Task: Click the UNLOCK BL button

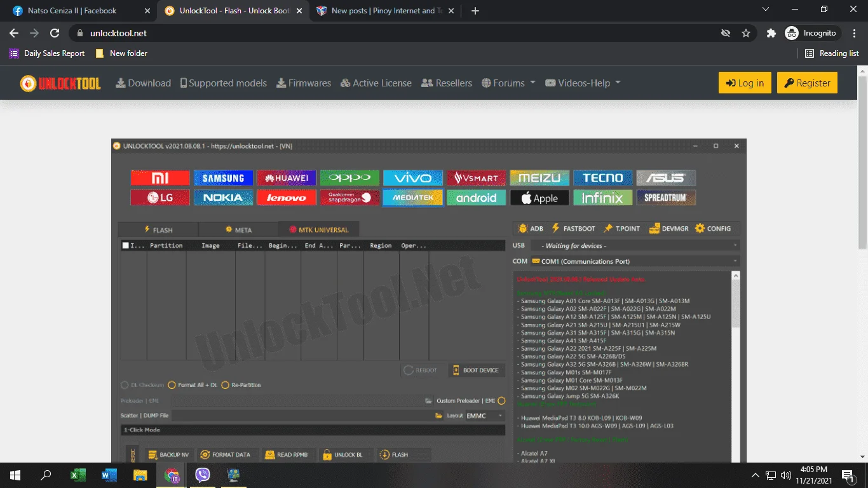Action: [x=343, y=455]
